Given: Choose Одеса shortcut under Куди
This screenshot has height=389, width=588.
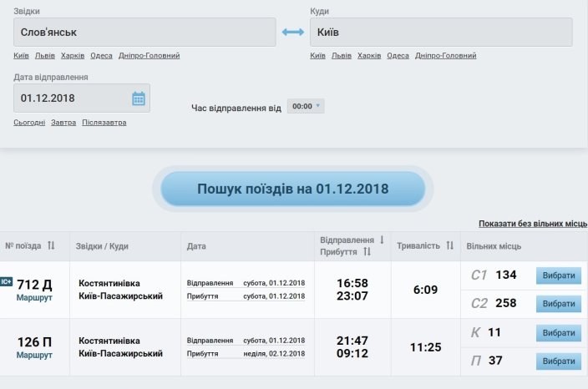Looking at the screenshot, I should [398, 55].
